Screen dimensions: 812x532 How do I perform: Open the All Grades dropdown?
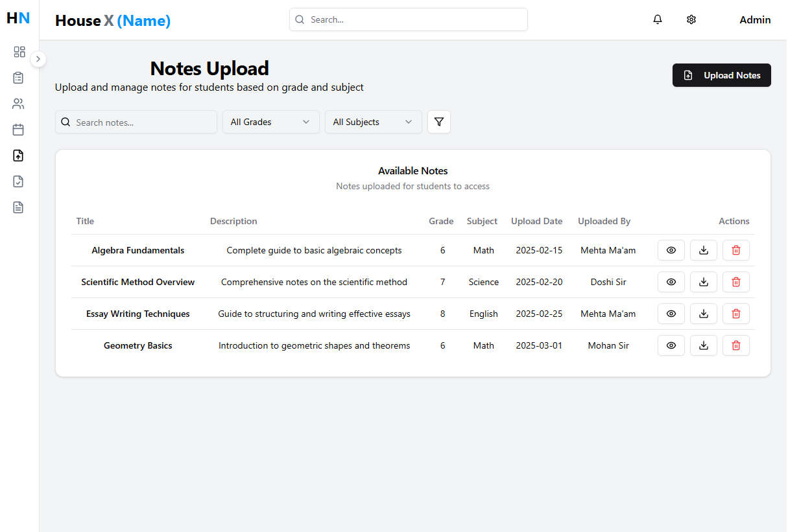271,122
